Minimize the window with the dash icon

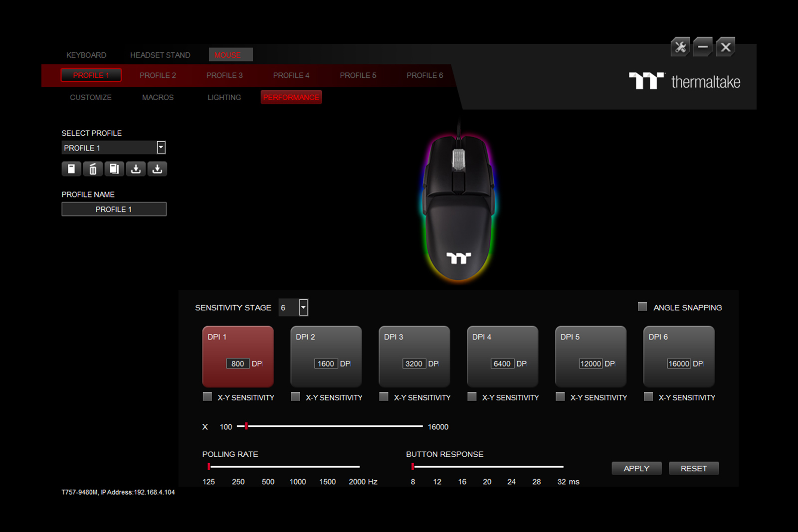pos(703,47)
